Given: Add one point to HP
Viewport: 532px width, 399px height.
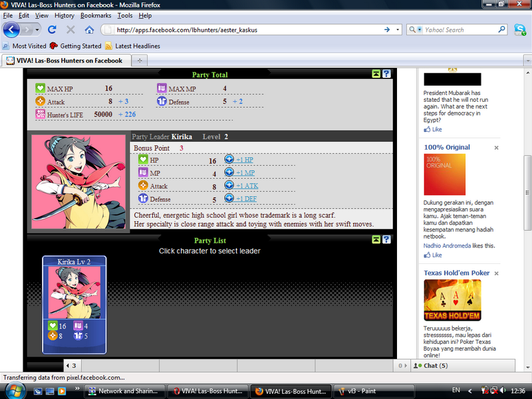Looking at the screenshot, I should point(245,160).
